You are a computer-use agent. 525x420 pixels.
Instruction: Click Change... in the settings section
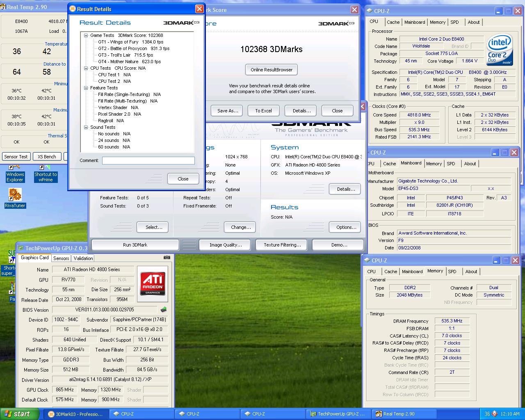pyautogui.click(x=241, y=227)
